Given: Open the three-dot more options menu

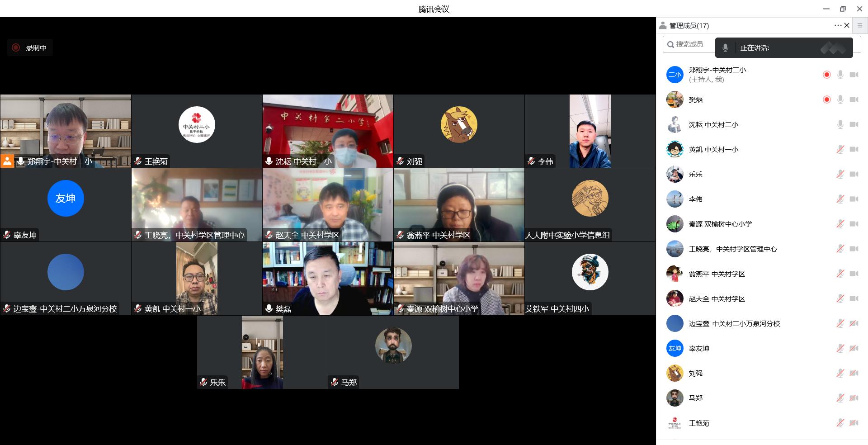Looking at the screenshot, I should pos(837,26).
